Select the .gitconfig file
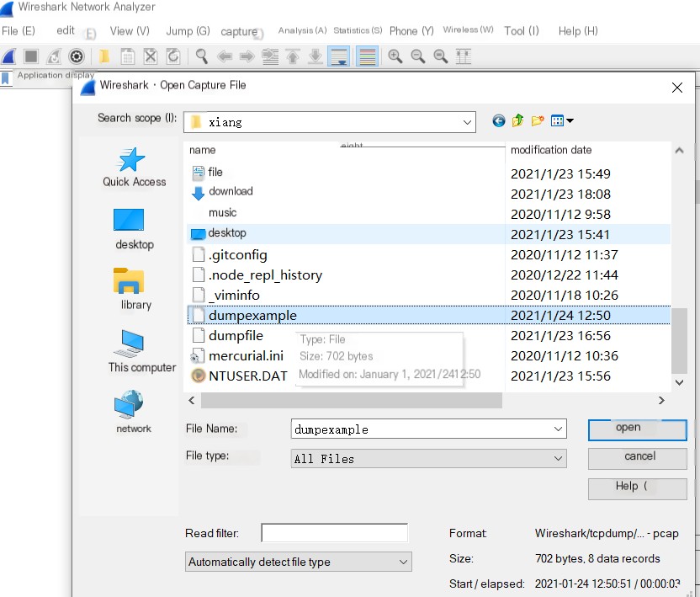This screenshot has width=700, height=597. 237,254
